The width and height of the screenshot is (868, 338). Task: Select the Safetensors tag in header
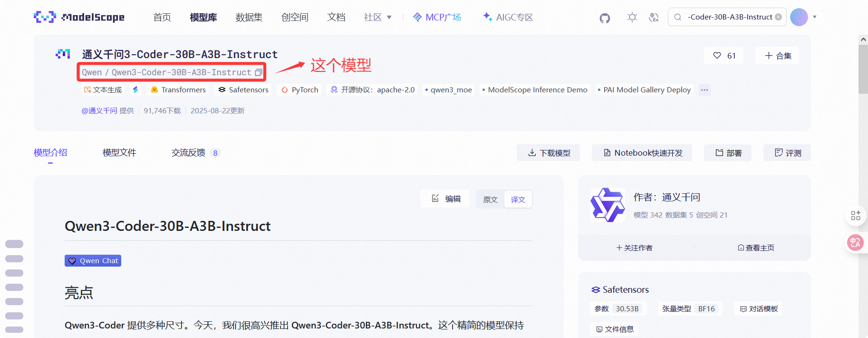[243, 89]
